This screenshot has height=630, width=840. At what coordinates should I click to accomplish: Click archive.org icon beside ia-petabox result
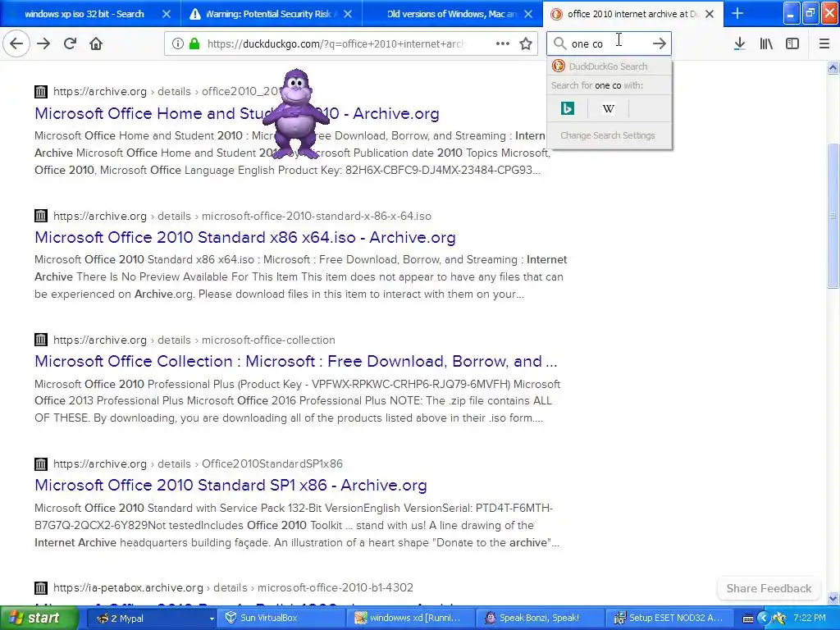pyautogui.click(x=41, y=587)
